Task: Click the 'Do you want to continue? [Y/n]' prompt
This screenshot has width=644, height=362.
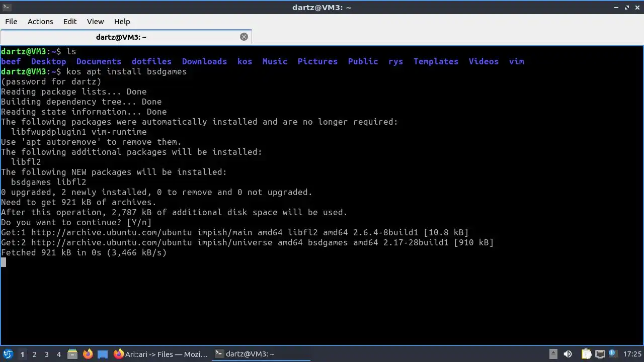Action: (x=76, y=222)
